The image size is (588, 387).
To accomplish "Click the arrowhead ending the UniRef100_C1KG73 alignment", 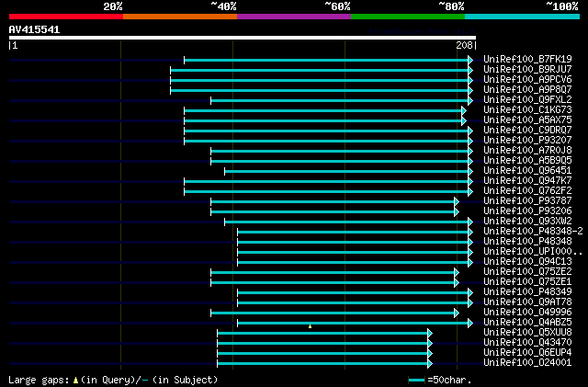I will 464,110.
